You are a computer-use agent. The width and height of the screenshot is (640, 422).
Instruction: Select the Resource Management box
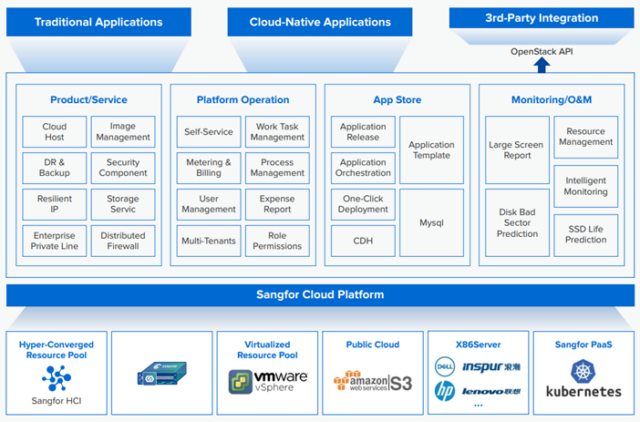click(586, 137)
